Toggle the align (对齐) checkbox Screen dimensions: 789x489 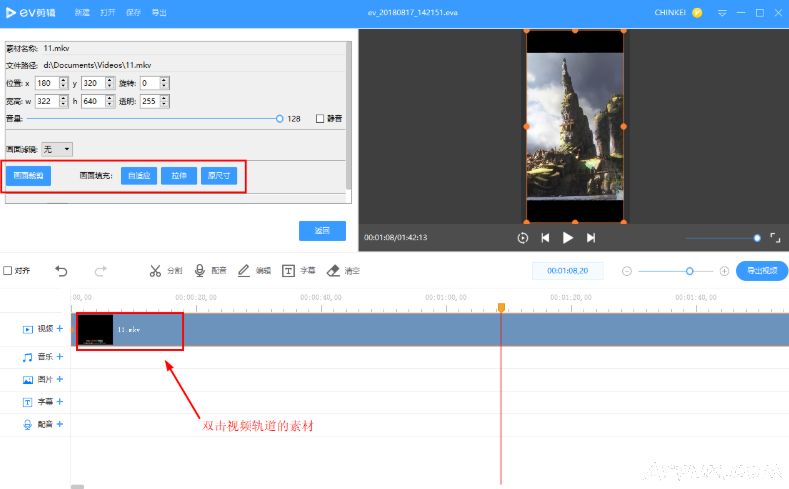coord(8,270)
